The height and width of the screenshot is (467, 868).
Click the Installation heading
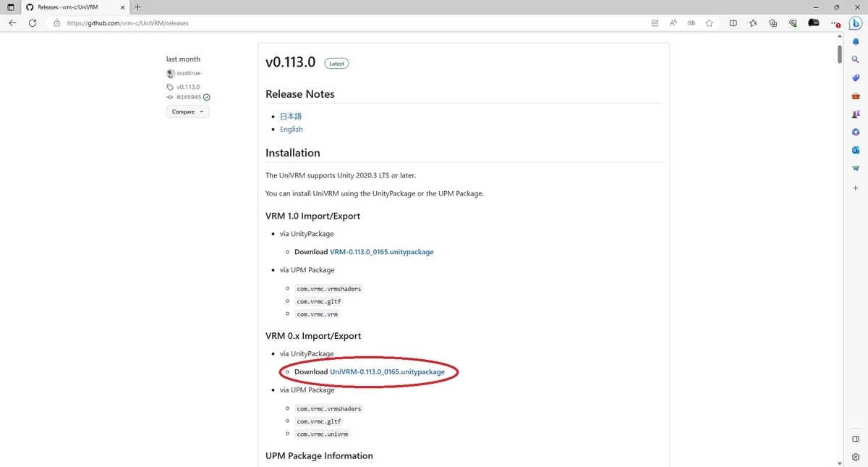coord(293,153)
